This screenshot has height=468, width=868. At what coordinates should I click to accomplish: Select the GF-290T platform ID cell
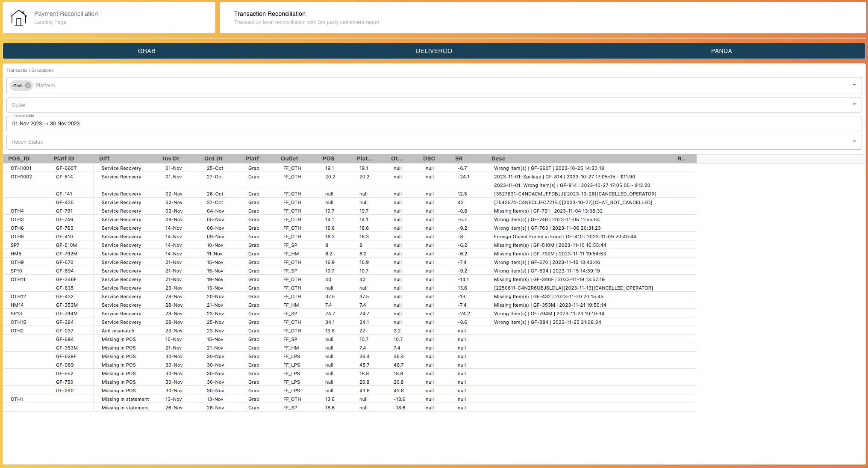(66, 391)
